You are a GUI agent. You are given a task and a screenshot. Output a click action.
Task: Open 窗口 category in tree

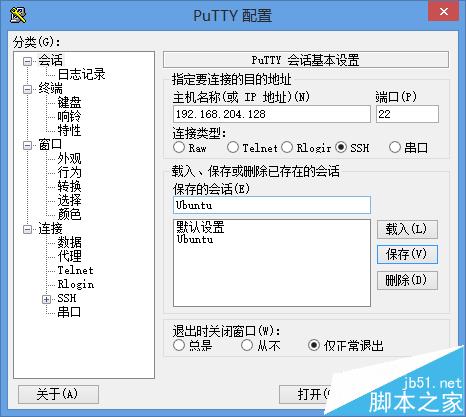pos(50,144)
